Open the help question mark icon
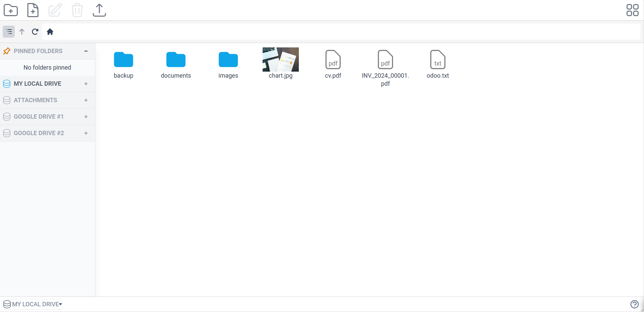The width and height of the screenshot is (644, 312). pyautogui.click(x=634, y=304)
